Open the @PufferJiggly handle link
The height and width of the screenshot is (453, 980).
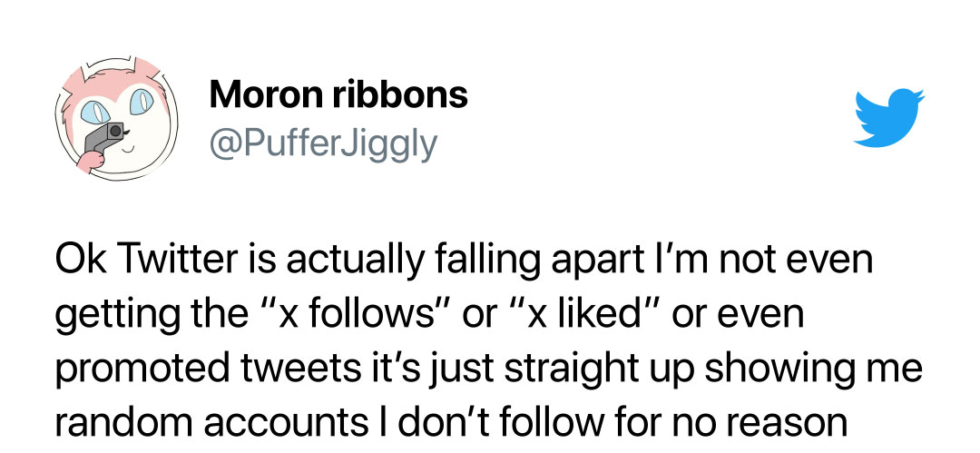(x=323, y=143)
